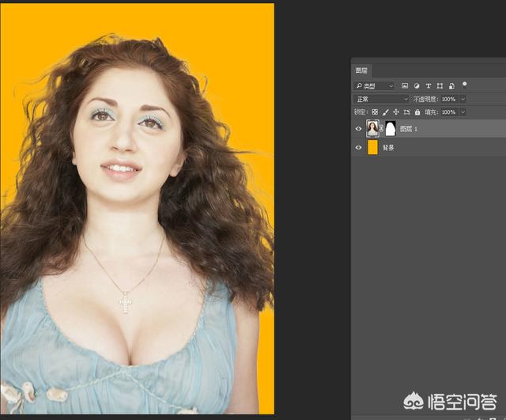Open the 类型 layer filter dropdown
506x420 pixels.
click(x=374, y=85)
